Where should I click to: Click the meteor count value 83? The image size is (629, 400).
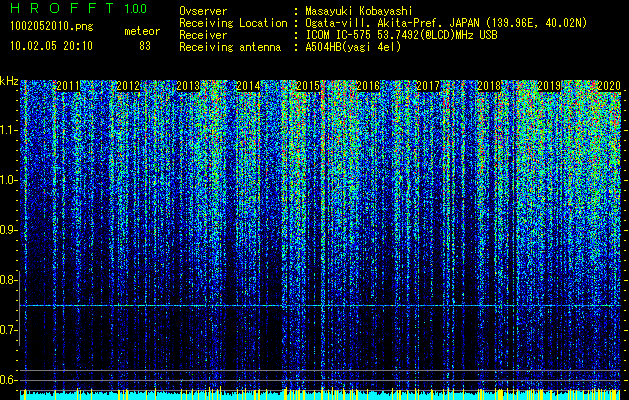(x=145, y=46)
